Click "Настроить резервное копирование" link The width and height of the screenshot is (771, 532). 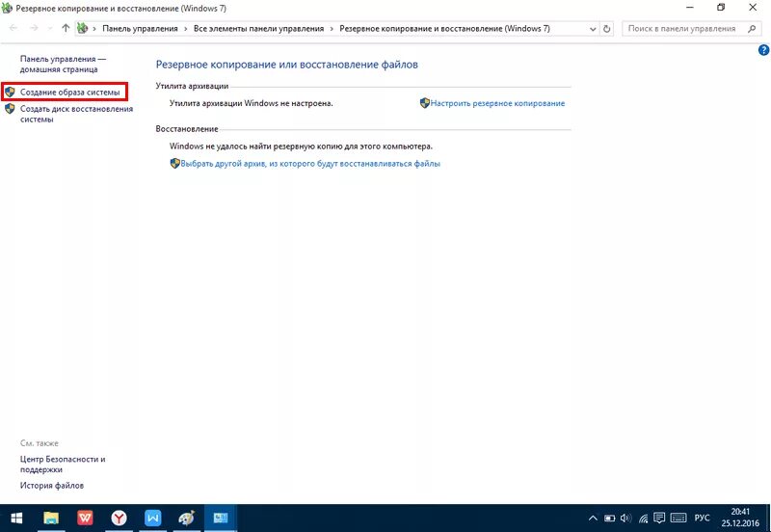[x=497, y=103]
